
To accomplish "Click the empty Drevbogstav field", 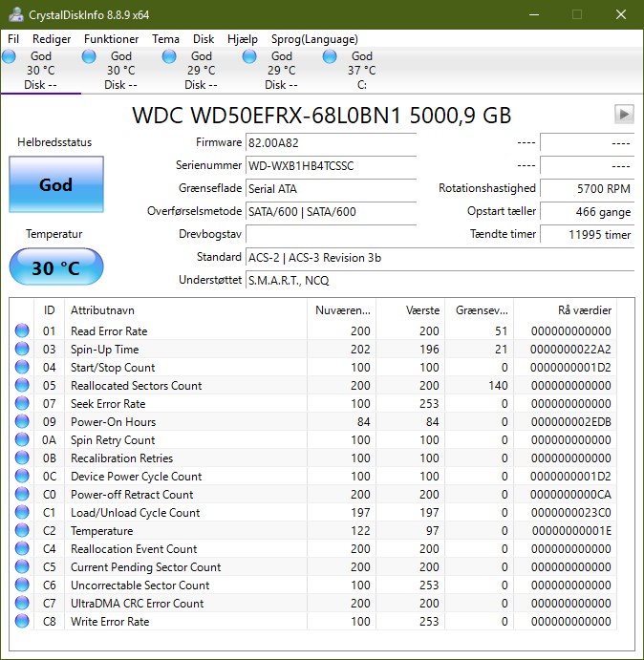I will point(331,234).
